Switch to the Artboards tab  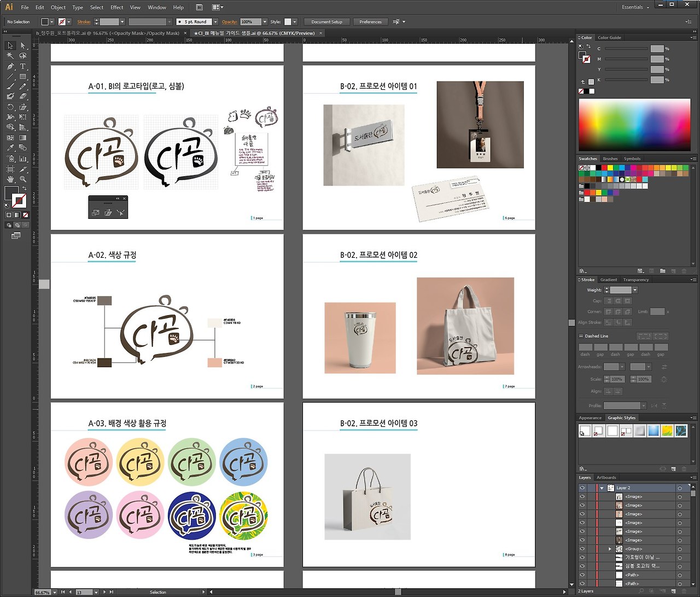click(x=606, y=478)
